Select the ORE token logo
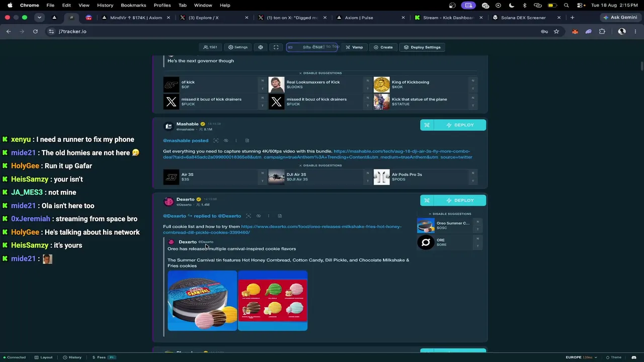The image size is (644, 362). click(426, 243)
